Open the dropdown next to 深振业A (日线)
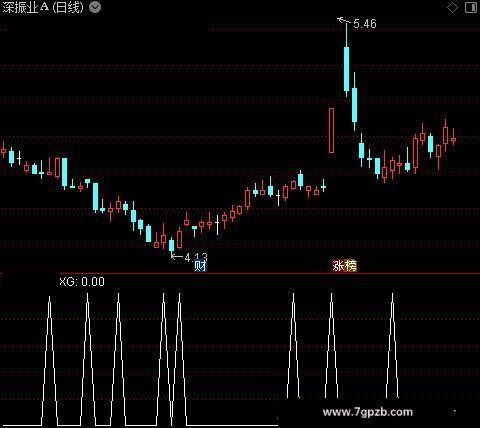Viewport: 480px width, 428px height. pyautogui.click(x=95, y=7)
